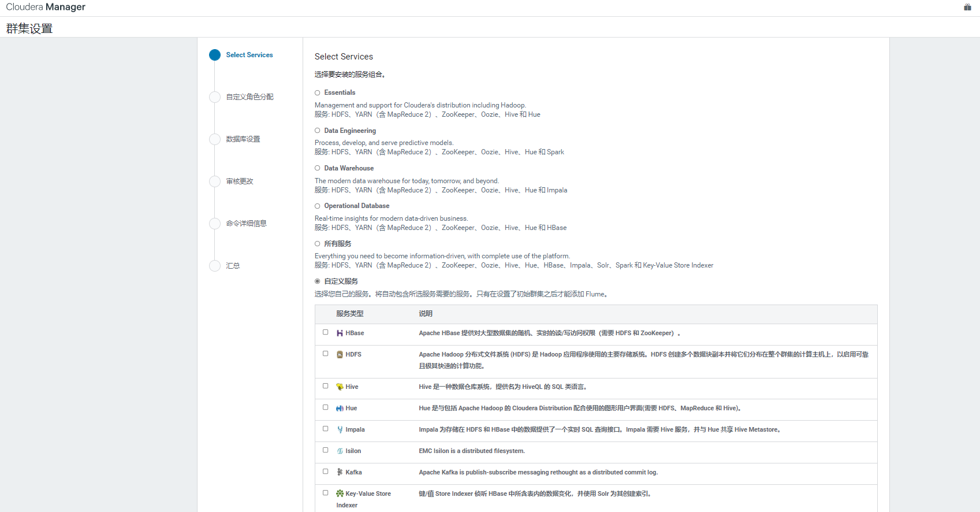Image resolution: width=980 pixels, height=512 pixels.
Task: Click the Data Engineering label text
Action: (350, 131)
